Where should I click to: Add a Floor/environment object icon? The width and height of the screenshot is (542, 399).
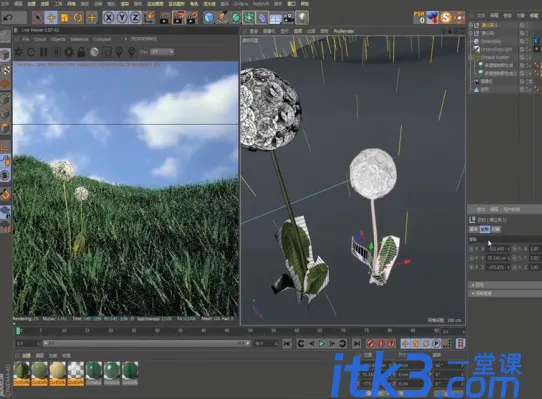[275, 18]
